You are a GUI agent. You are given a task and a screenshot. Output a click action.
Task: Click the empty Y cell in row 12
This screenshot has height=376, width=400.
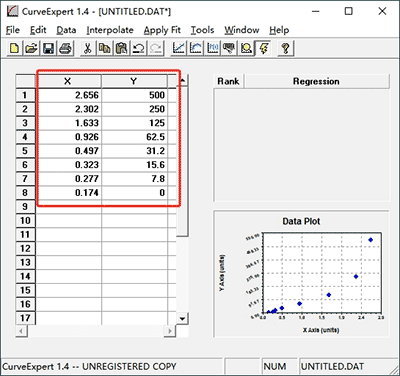coord(134,249)
